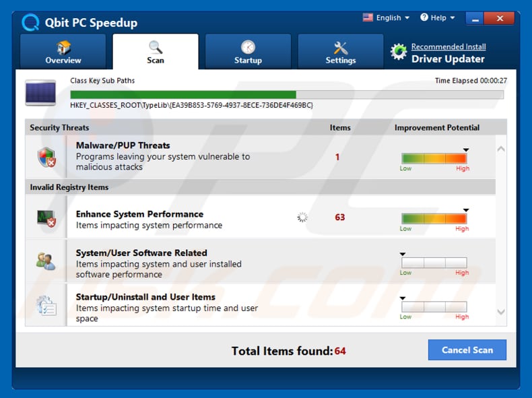Click the Settings wrench and screwdriver icon
This screenshot has width=532, height=398.
pos(340,48)
